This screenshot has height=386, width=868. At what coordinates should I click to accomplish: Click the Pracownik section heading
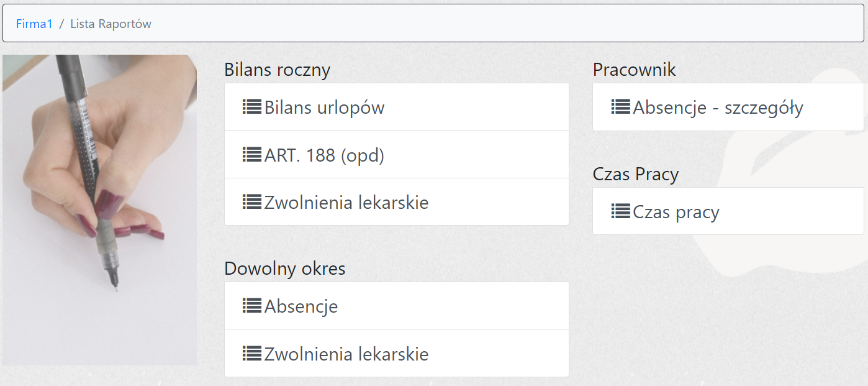tap(634, 70)
